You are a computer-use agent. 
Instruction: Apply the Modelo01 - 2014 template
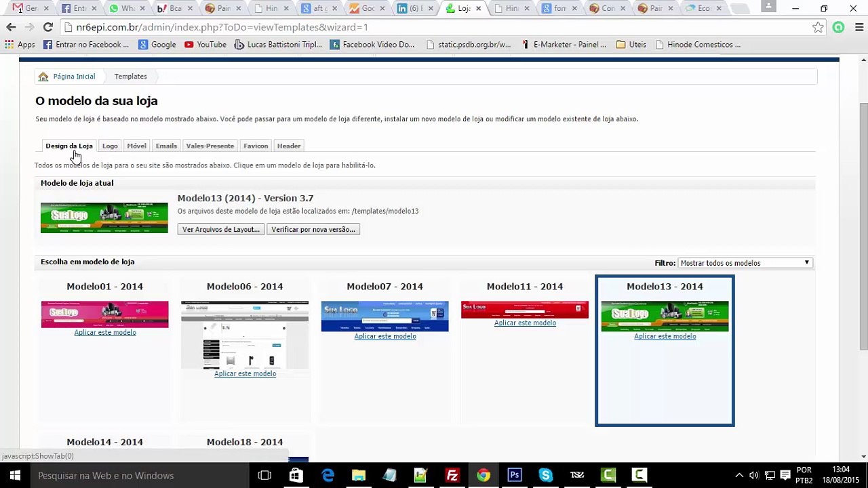point(105,333)
